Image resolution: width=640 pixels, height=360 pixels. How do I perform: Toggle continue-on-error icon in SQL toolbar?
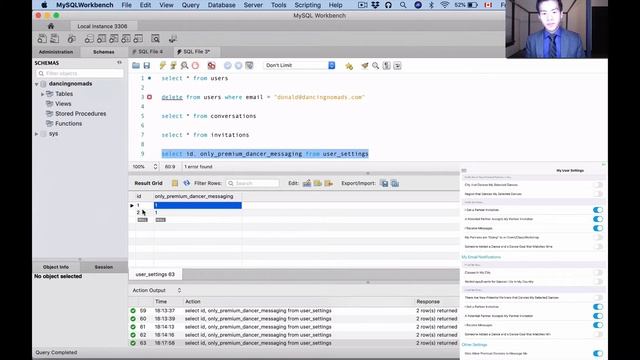(211, 66)
